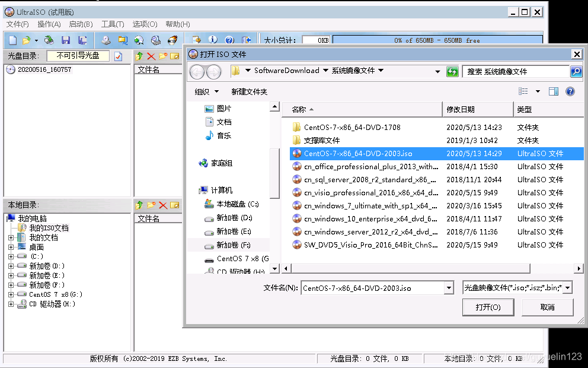
Task: Click the Burn CD/DVD image flame icon
Action: click(172, 40)
